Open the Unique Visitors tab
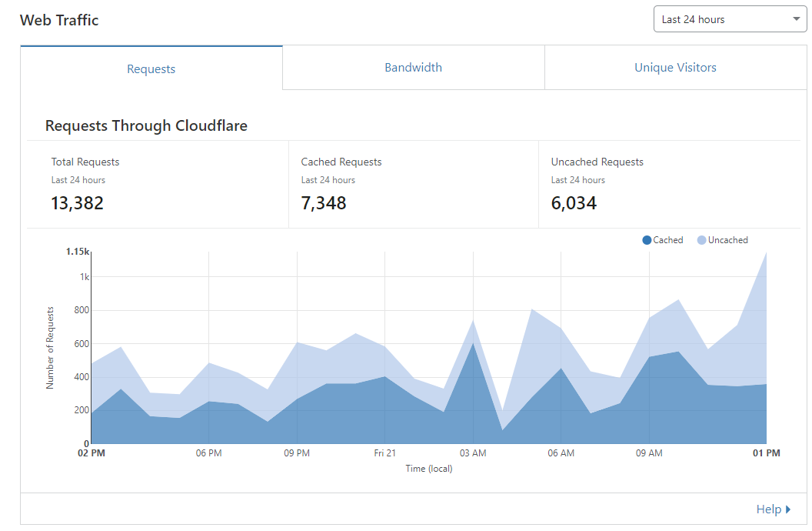812x531 pixels. click(x=675, y=68)
